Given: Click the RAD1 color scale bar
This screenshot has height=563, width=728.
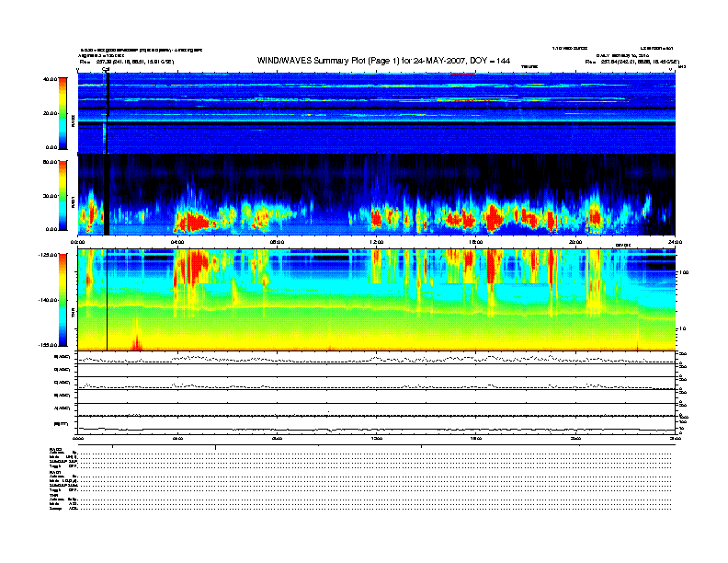Looking at the screenshot, I should pos(63,195).
